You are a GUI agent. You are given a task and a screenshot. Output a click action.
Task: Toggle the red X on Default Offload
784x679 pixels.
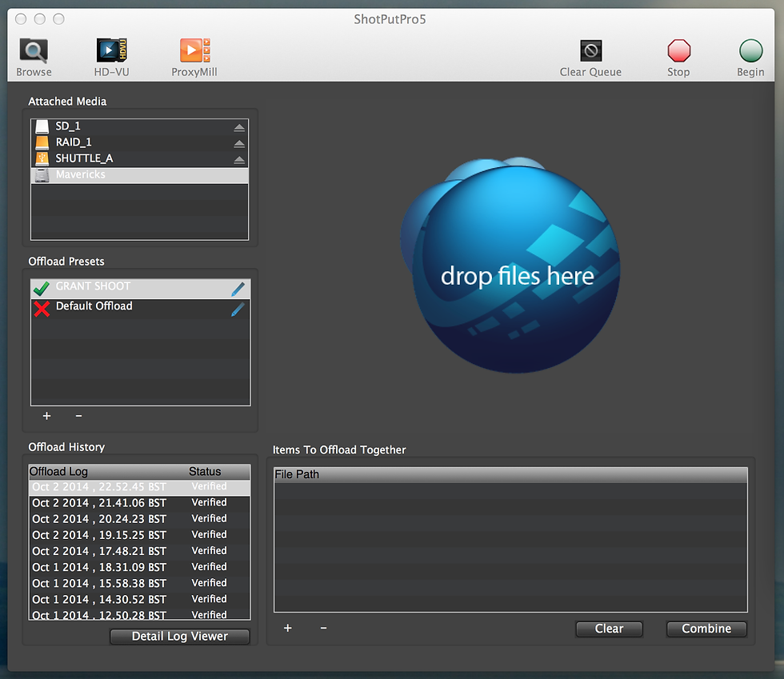42,309
